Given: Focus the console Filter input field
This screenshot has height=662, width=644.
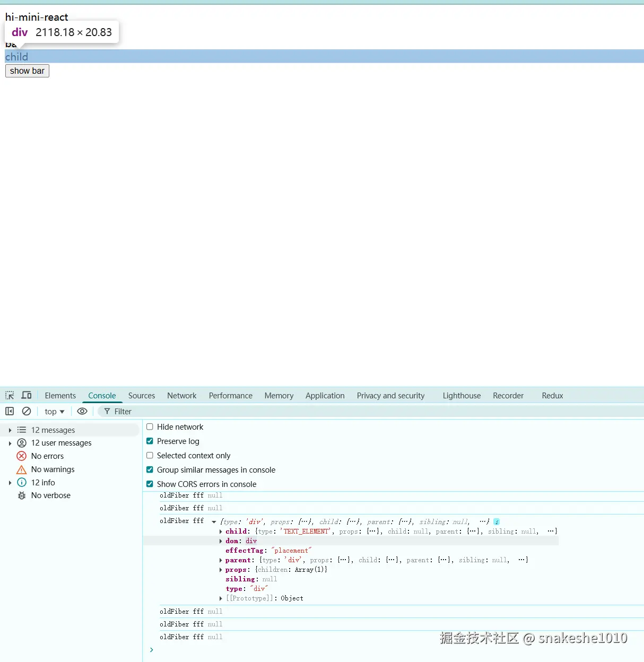Looking at the screenshot, I should (371, 412).
